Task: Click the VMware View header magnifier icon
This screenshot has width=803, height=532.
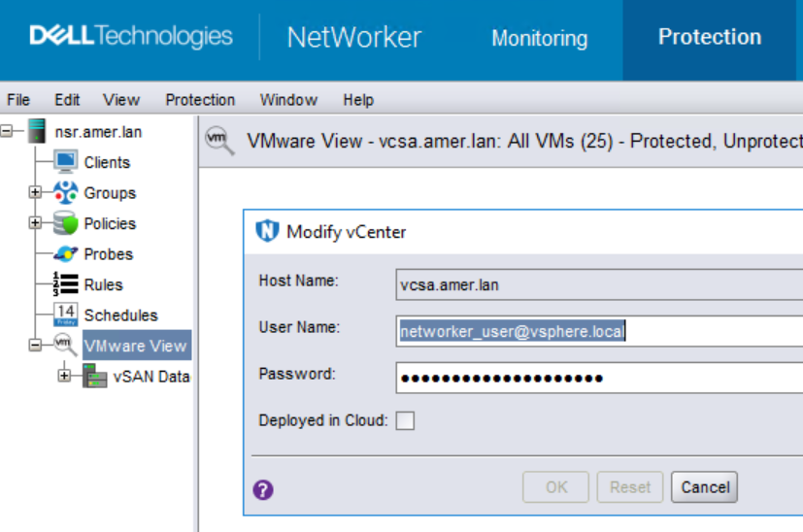Action: tap(219, 141)
